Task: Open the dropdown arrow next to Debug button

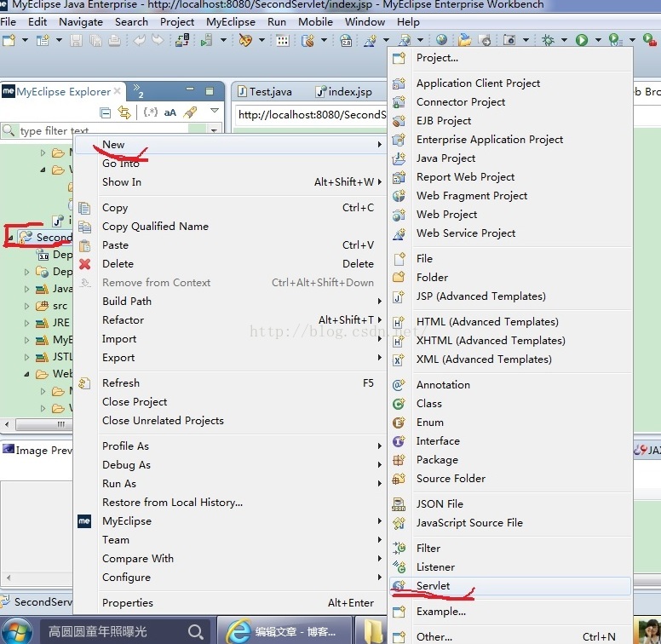Action: coord(564,40)
